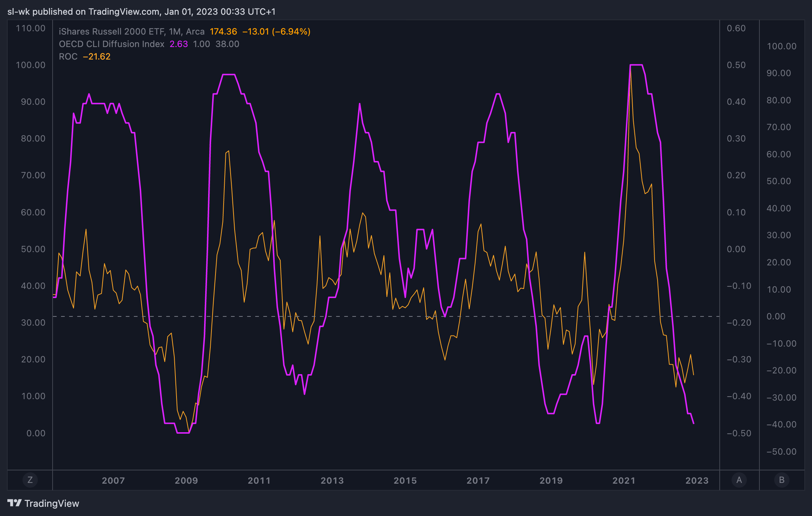This screenshot has height=516, width=812.
Task: Click the 2017 label on time axis
Action: coord(478,480)
